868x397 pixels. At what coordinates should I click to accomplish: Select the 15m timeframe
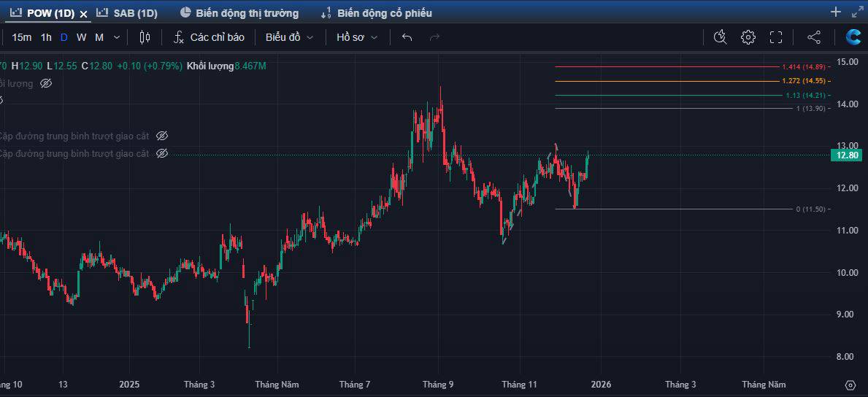click(22, 37)
